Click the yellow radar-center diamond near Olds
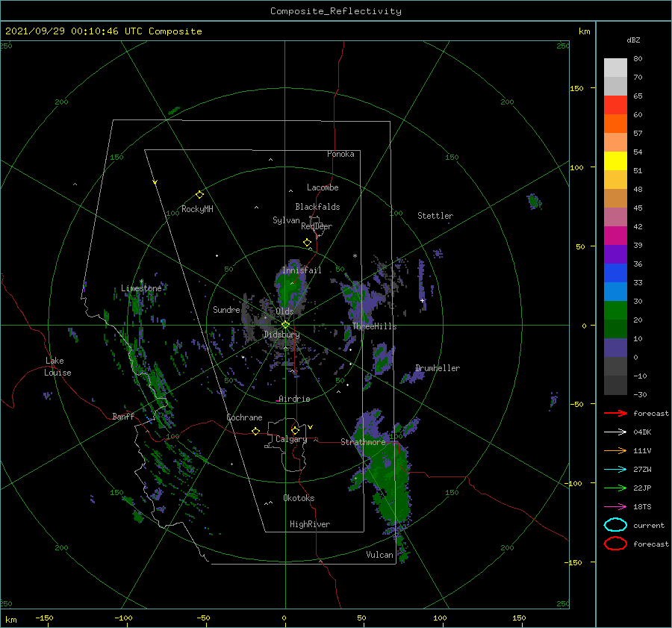This screenshot has height=628, width=672. [x=285, y=325]
